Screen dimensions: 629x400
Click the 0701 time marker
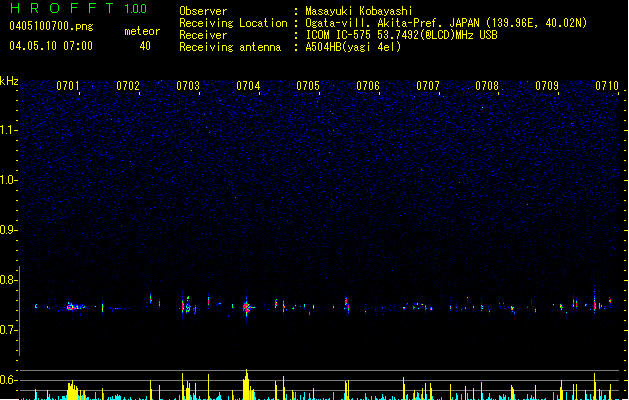point(67,86)
